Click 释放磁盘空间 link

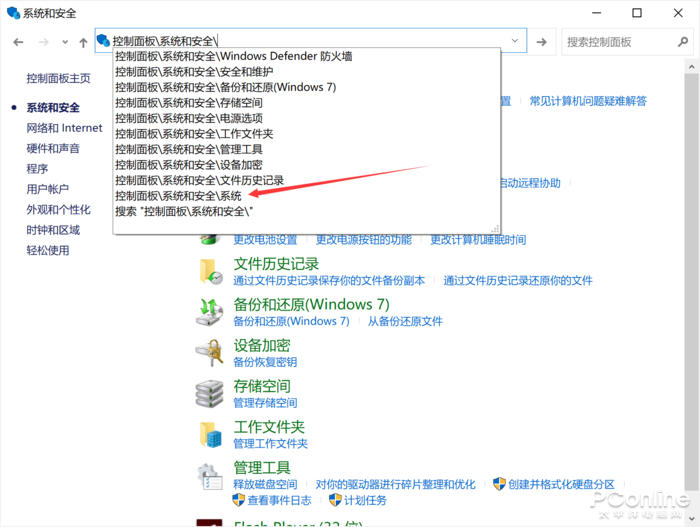(x=265, y=484)
